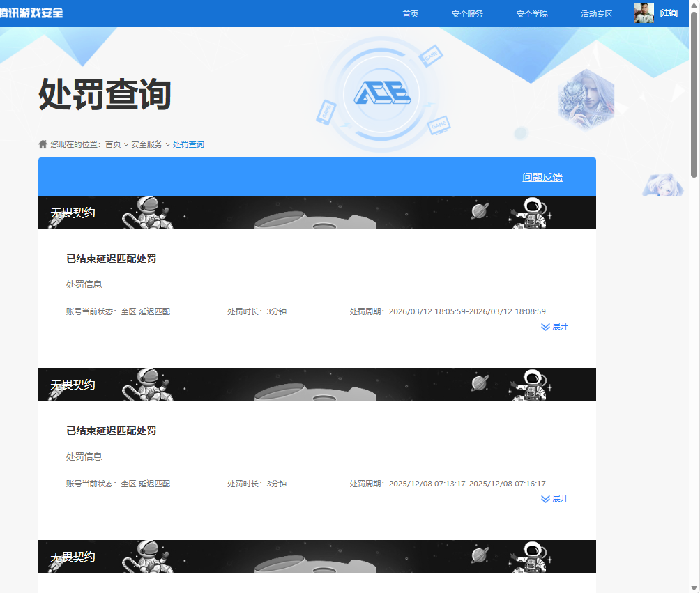Click period text 2025/12/08 07:13:17-2025/12/08 07:16:17
The width and height of the screenshot is (700, 593).
[x=467, y=484]
